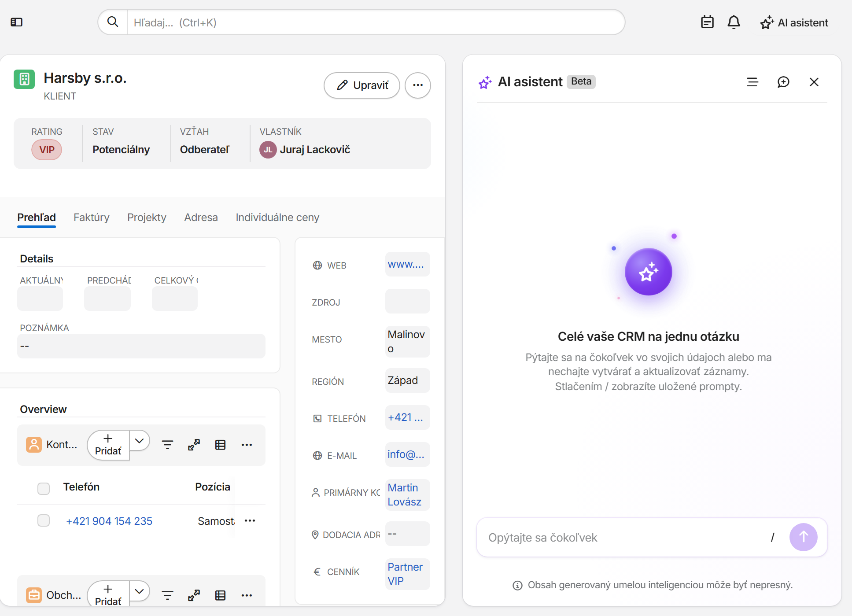The height and width of the screenshot is (616, 852).
Task: Click the slash saved prompts shortcut
Action: 773,537
